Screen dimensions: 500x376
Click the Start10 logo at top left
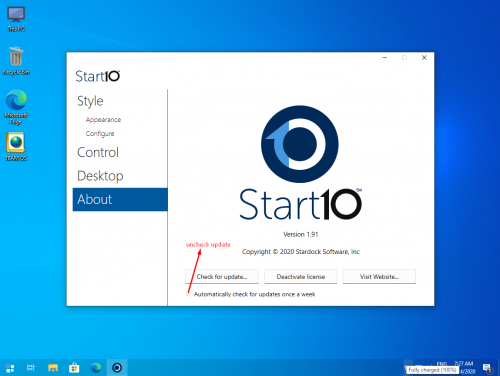click(97, 76)
